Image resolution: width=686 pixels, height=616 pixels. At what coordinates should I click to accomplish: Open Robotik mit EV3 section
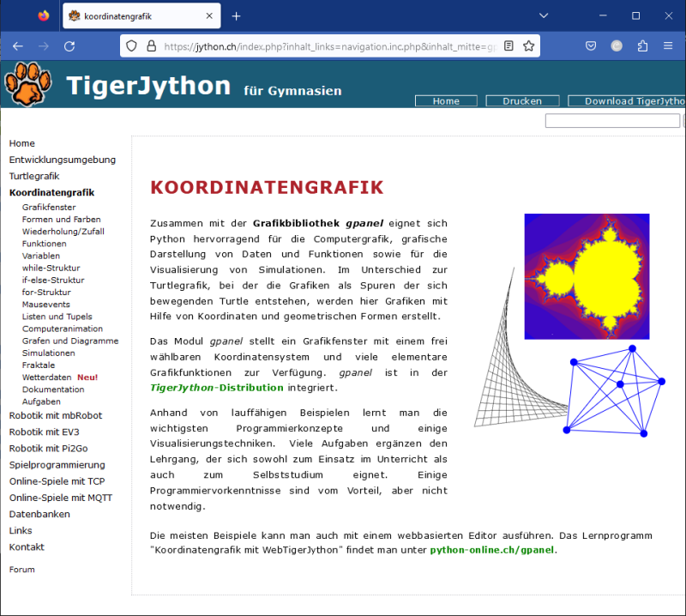point(45,432)
